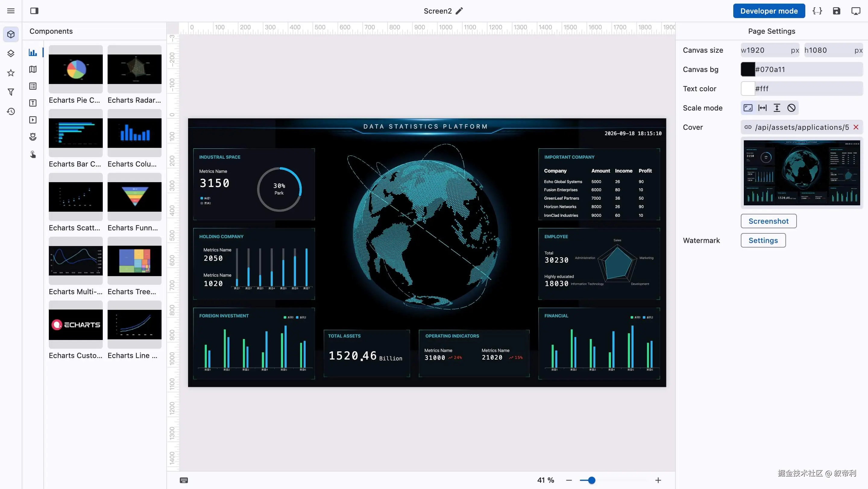Screen dimensions: 868x489
Task: Zoom in with the plus icon
Action: click(658, 480)
